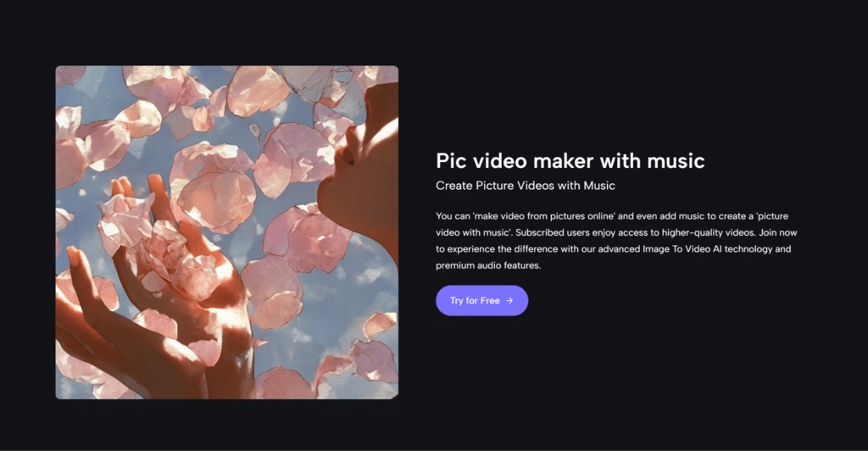868x451 pixels.
Task: Click the arrow icon inside Try for Free
Action: [x=509, y=300]
